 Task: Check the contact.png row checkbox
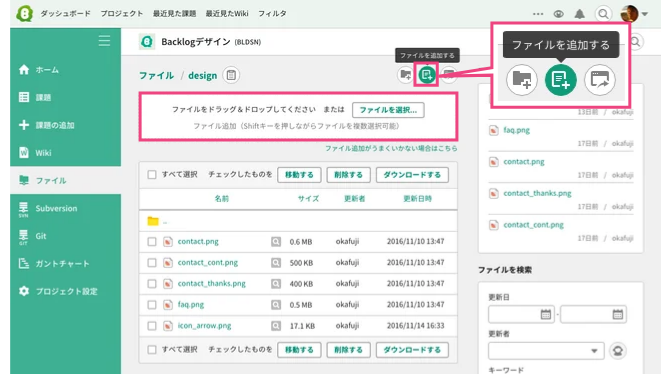coord(152,242)
